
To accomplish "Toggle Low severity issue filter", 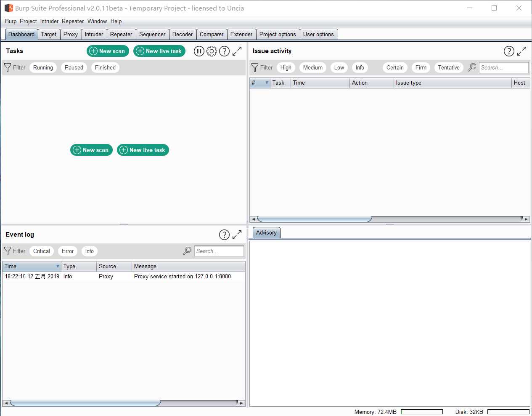I will [339, 67].
